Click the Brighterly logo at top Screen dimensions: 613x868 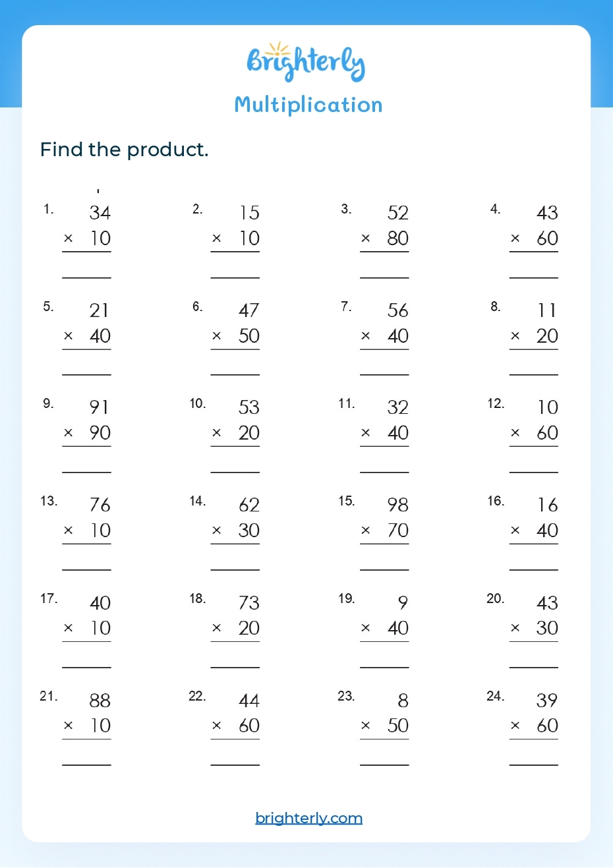(306, 63)
